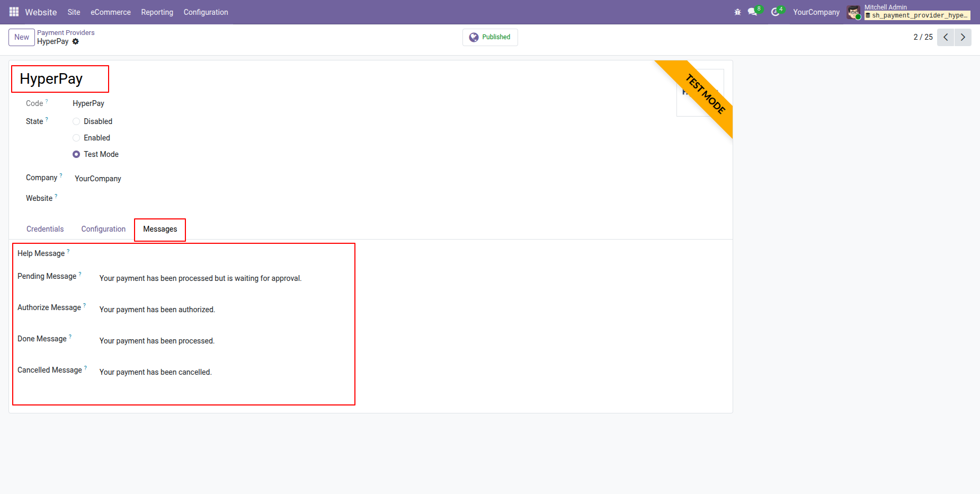Show the help tooltip for Pending Message
This screenshot has width=980, height=494.
point(80,274)
